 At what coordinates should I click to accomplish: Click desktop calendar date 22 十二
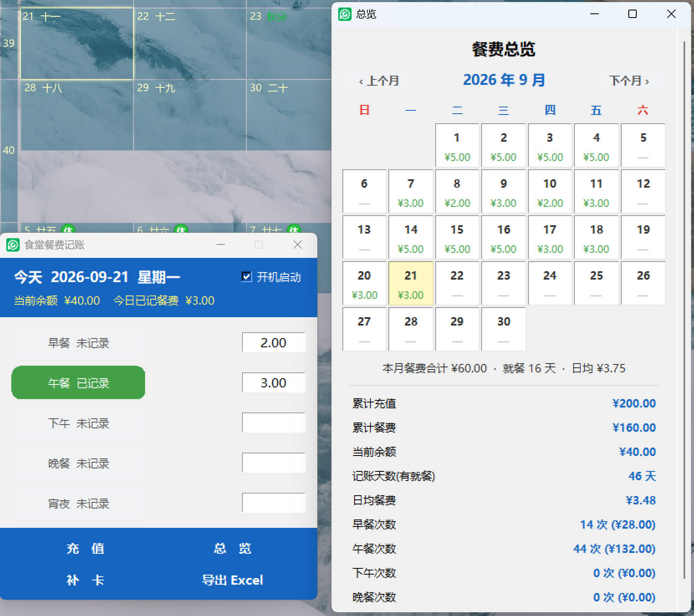190,43
